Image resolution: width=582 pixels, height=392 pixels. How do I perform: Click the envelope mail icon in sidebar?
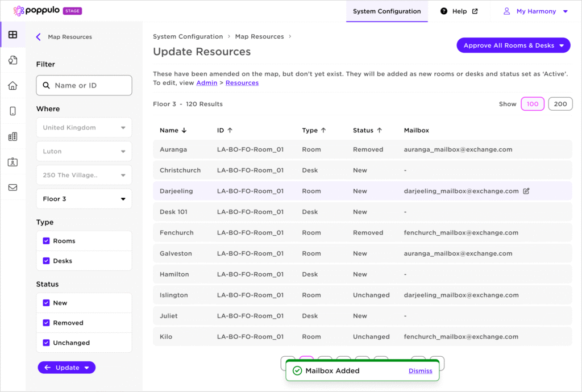click(x=13, y=187)
